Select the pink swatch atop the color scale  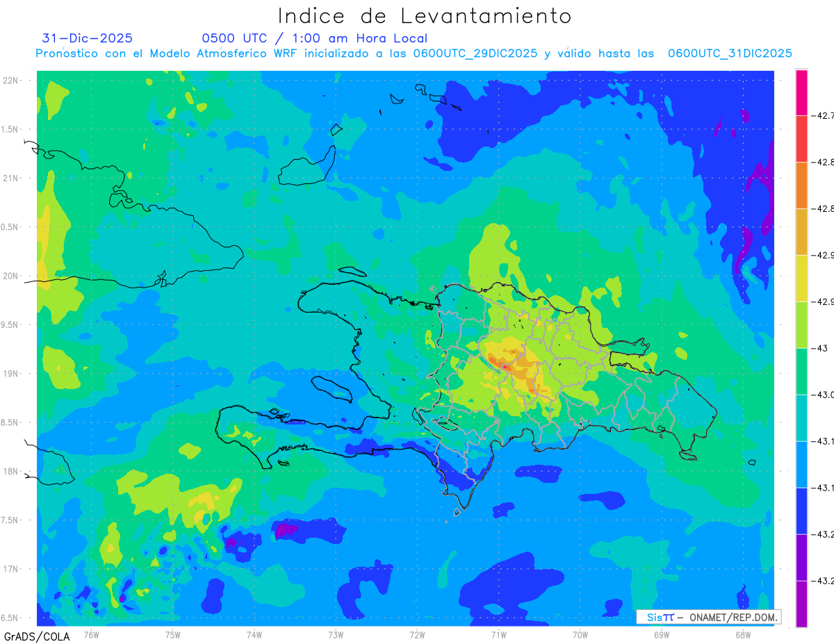click(x=801, y=92)
